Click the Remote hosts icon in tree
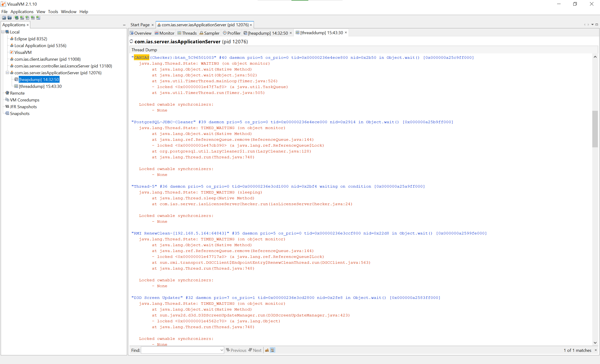Image resolution: width=600 pixels, height=364 pixels. point(7,93)
